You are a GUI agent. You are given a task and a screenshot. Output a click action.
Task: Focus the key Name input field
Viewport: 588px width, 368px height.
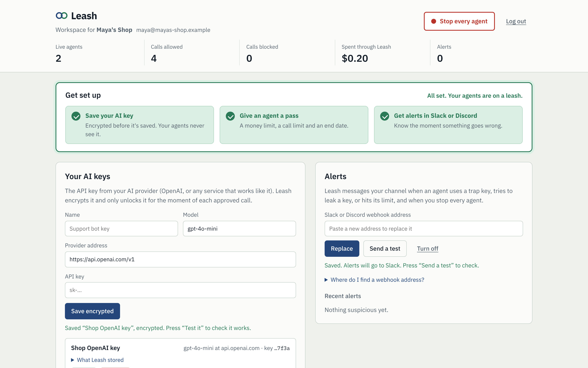(121, 229)
